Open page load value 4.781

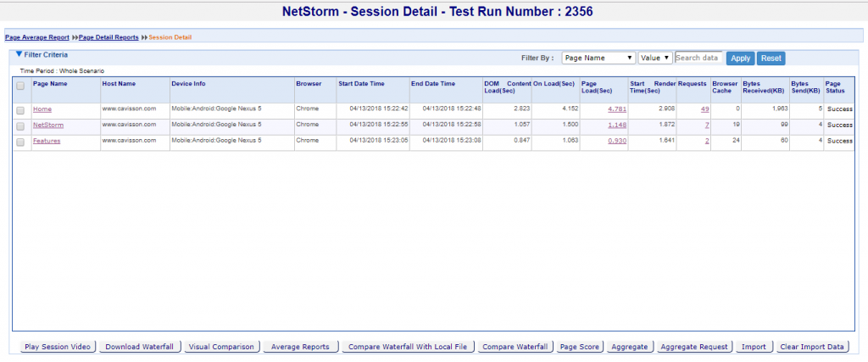[x=617, y=109]
